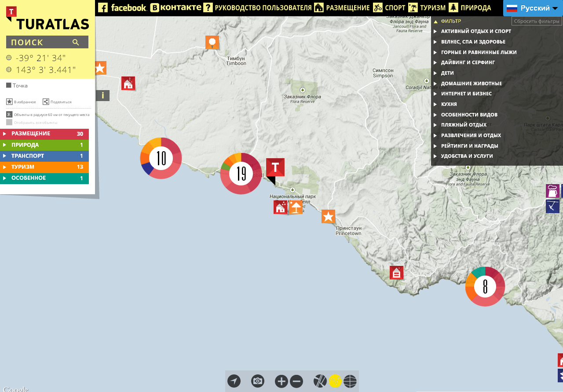
Task: Click the orange star marker near Princetown
Action: click(328, 217)
